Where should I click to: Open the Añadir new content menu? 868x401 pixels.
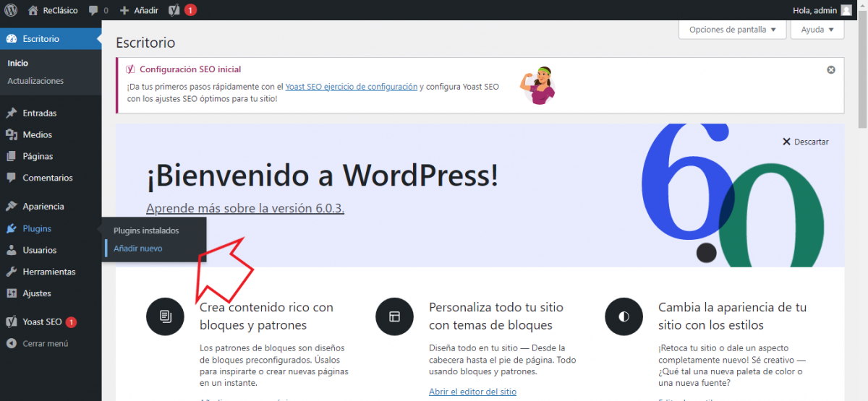pyautogui.click(x=138, y=10)
